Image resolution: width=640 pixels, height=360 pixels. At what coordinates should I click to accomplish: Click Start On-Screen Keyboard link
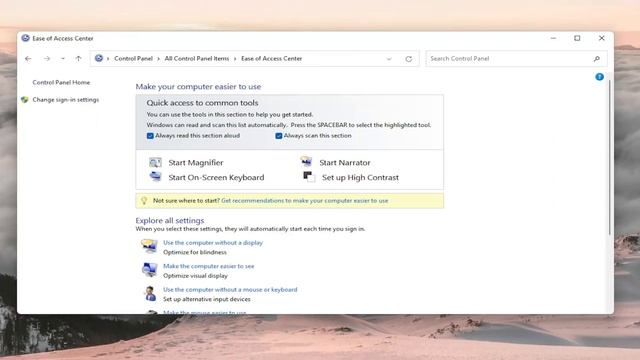pyautogui.click(x=216, y=177)
